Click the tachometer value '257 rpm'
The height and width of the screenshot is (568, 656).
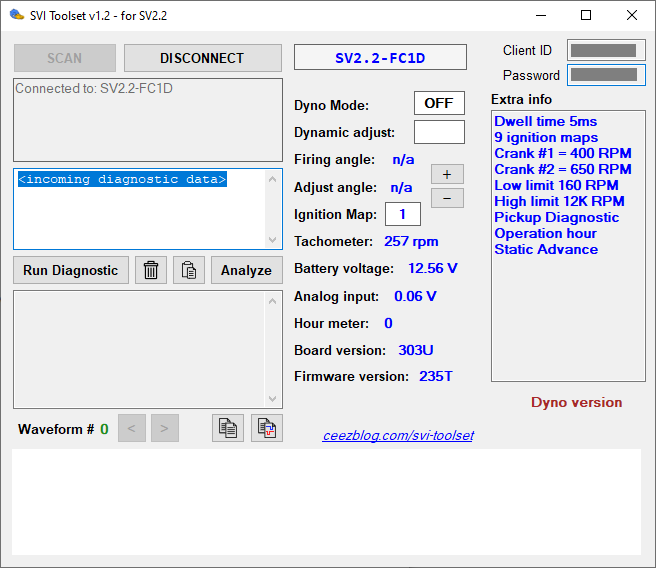tap(411, 241)
